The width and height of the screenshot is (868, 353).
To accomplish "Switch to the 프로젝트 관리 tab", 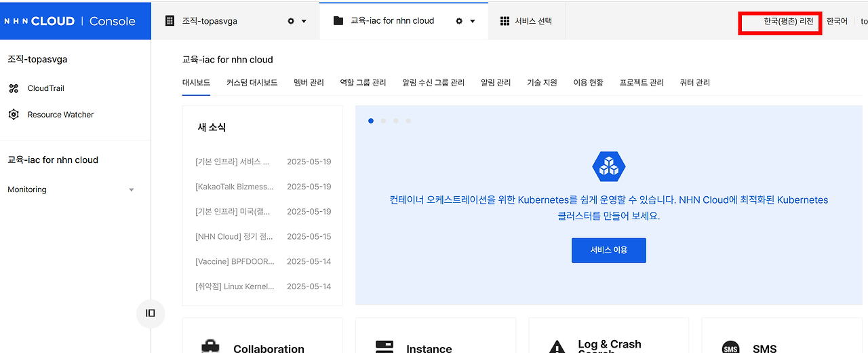I will 642,83.
